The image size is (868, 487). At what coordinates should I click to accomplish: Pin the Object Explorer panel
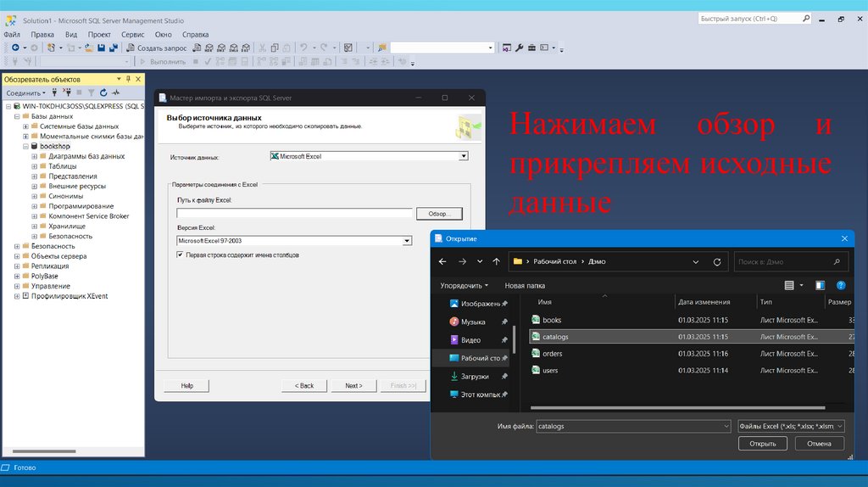point(129,79)
